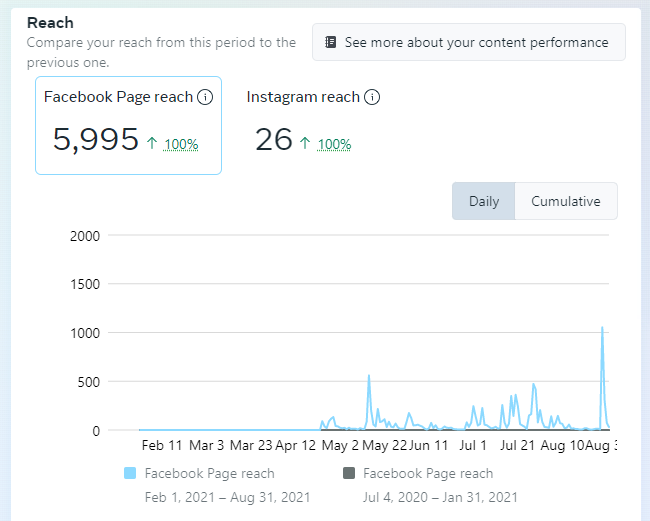Click the Jul 4, 2020 – Jan 31, 2021 legend
Viewport: 650px width, 521px height.
(x=440, y=497)
